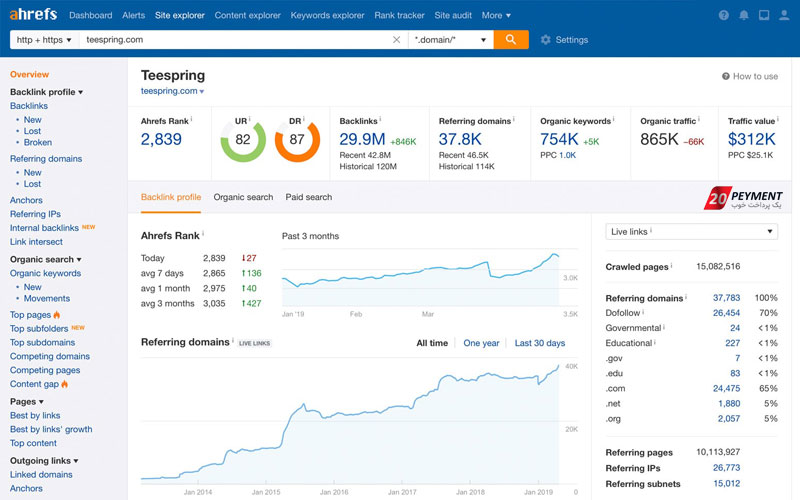Click the orange search magnifier button
800x500 pixels.
pyautogui.click(x=511, y=40)
